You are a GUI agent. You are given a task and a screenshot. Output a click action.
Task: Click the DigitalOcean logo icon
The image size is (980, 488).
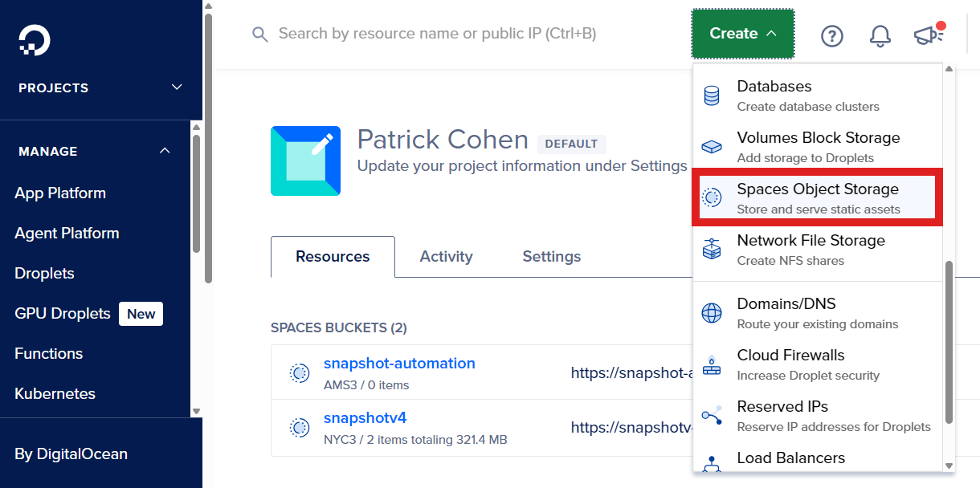coord(35,40)
